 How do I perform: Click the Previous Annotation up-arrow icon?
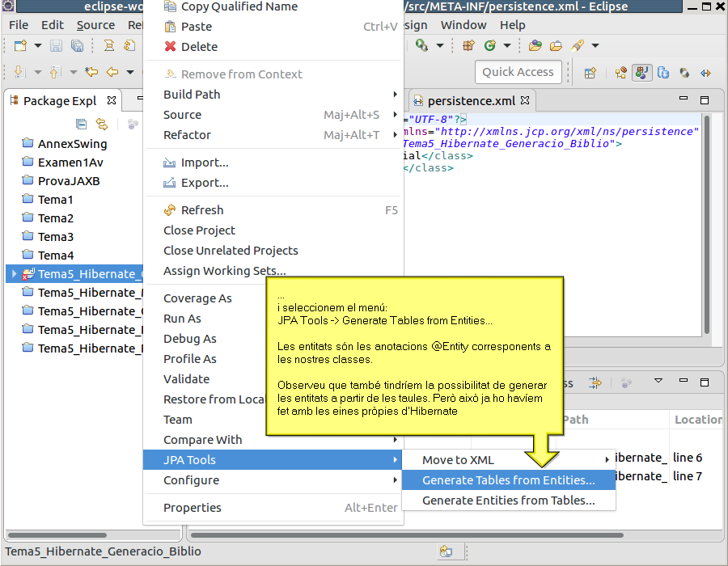pyautogui.click(x=55, y=72)
